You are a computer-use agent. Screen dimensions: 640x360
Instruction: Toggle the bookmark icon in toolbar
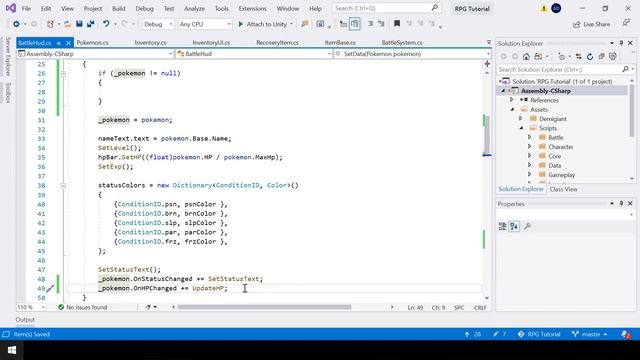pyautogui.click(x=397, y=24)
